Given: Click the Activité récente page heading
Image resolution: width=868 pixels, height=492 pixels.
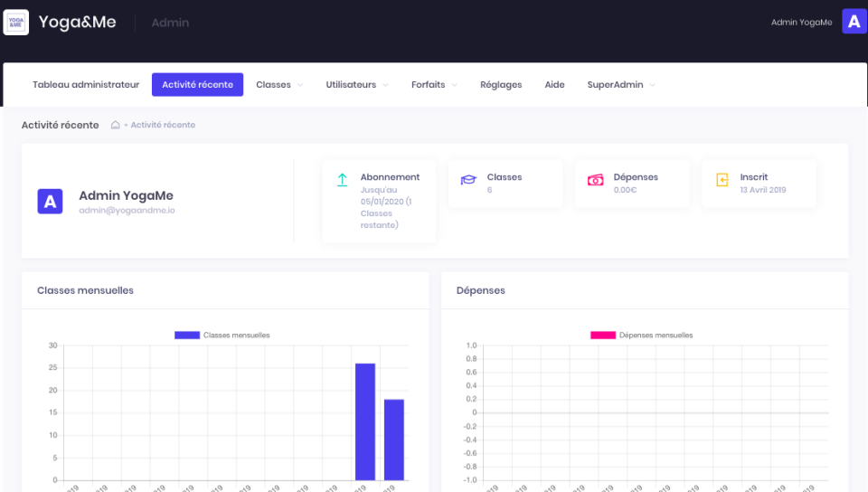Looking at the screenshot, I should tap(61, 125).
